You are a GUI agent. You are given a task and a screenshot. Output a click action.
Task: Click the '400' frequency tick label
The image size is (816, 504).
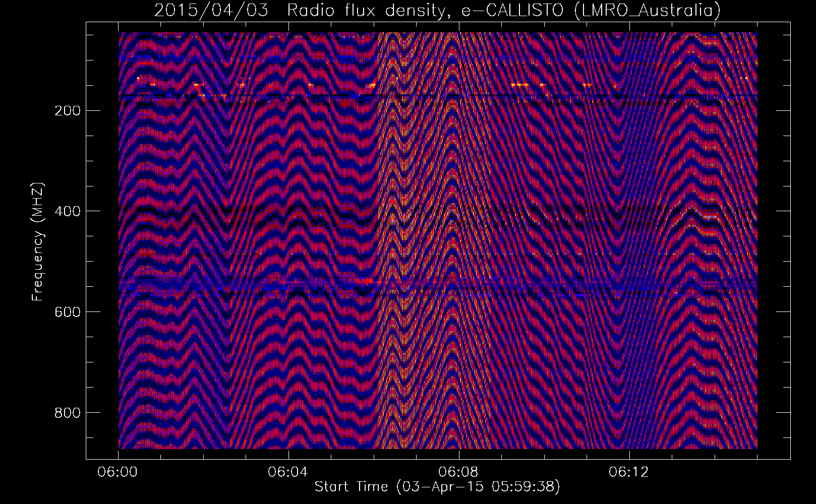point(67,211)
